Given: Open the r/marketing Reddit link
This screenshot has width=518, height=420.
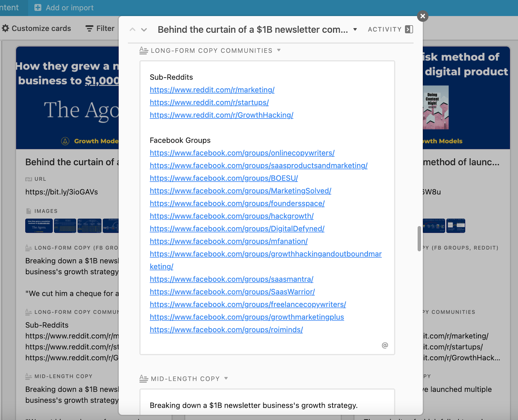Looking at the screenshot, I should (x=212, y=90).
